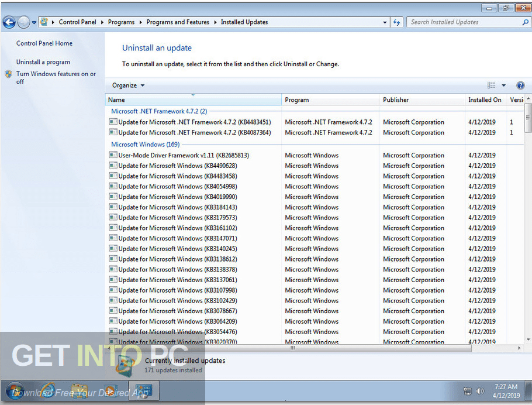This screenshot has width=532, height=405.
Task: Select icon of update KB4490628
Action: coord(113,166)
